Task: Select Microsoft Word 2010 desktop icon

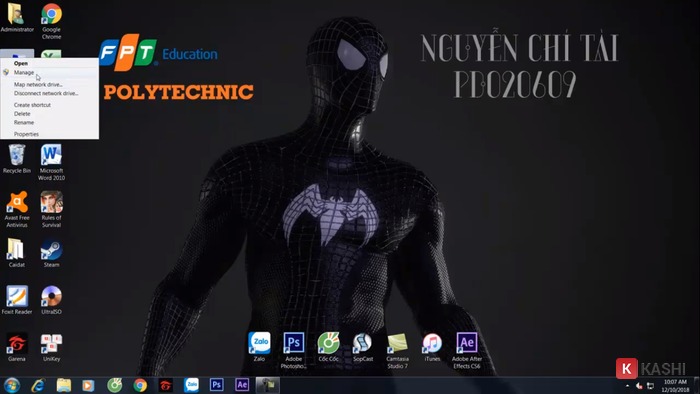Action: click(51, 162)
